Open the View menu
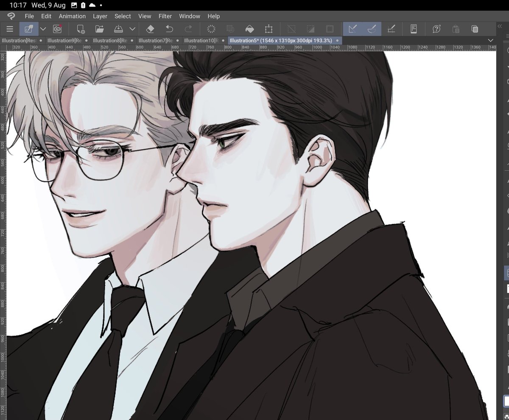 pos(145,16)
